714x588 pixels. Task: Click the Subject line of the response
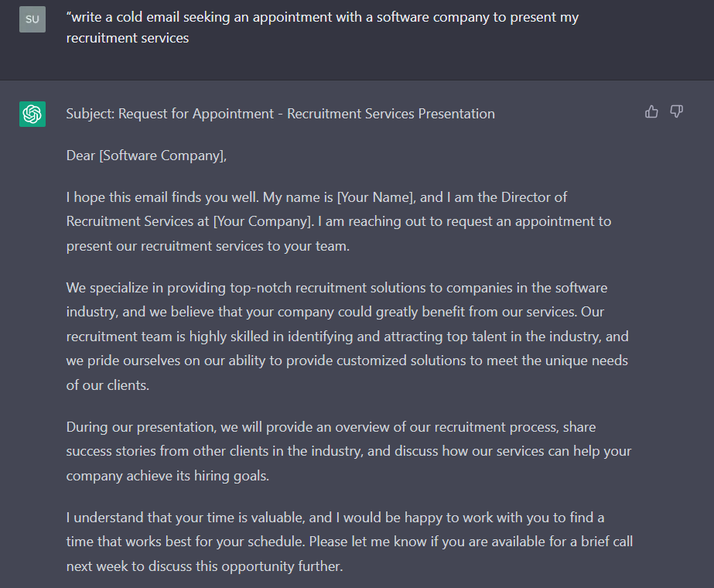[281, 114]
